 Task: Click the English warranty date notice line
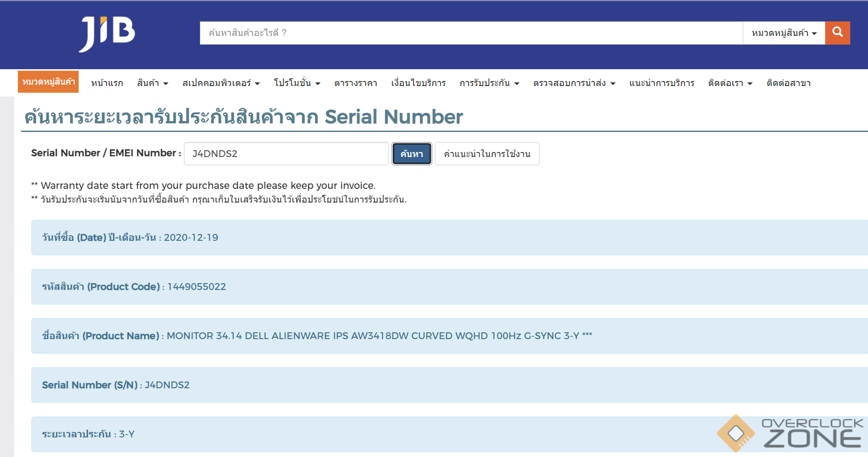204,186
